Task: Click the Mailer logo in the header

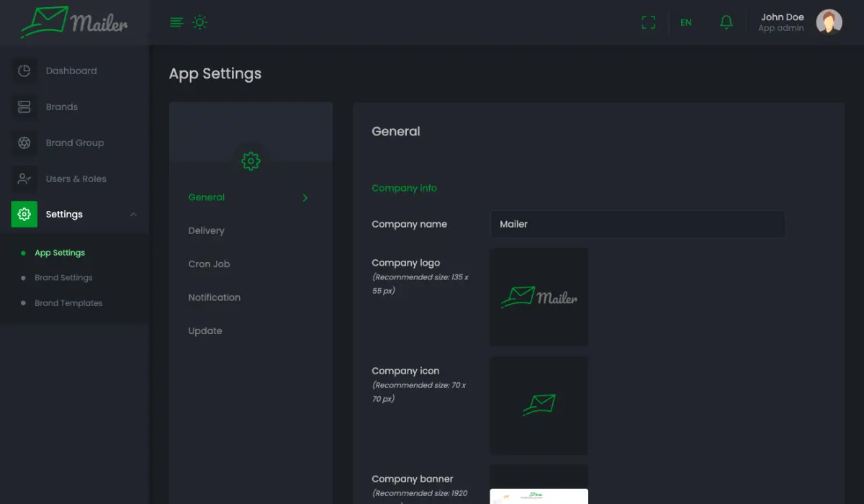Action: click(x=74, y=22)
